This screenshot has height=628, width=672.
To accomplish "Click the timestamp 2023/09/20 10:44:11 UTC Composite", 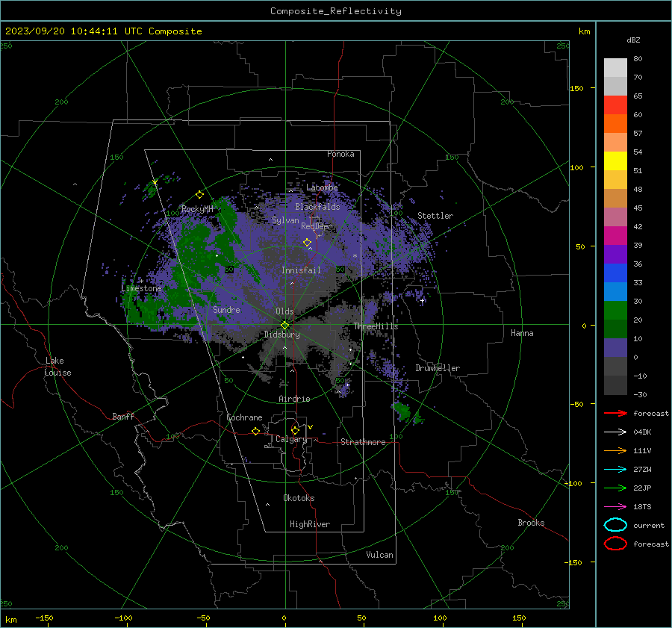I will click(x=103, y=31).
